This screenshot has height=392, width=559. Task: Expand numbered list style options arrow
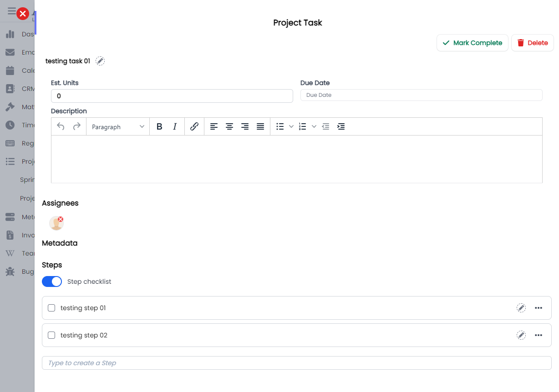314,127
